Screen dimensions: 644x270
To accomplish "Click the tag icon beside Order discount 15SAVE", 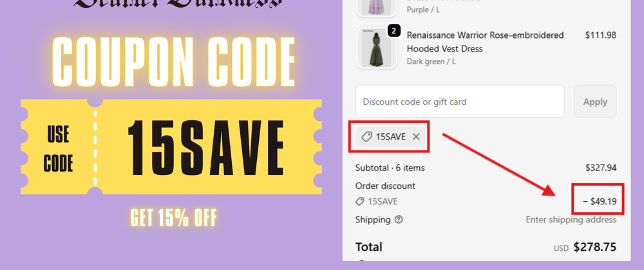I will click(360, 202).
